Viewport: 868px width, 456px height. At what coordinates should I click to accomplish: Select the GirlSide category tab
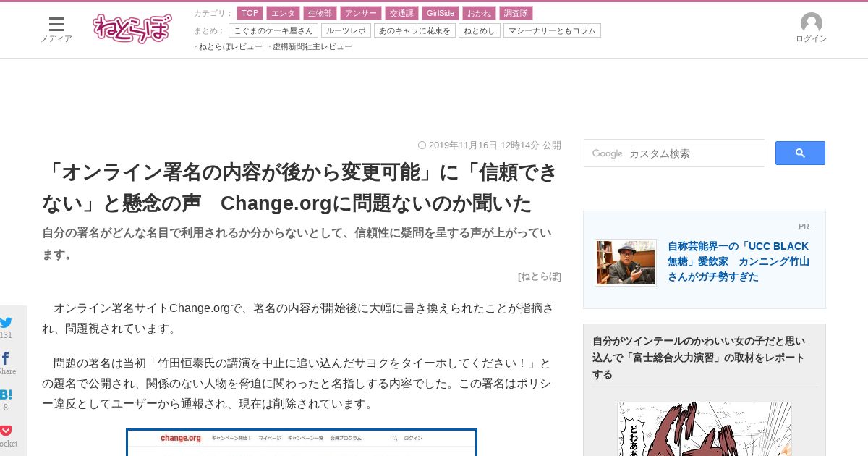[x=441, y=13]
